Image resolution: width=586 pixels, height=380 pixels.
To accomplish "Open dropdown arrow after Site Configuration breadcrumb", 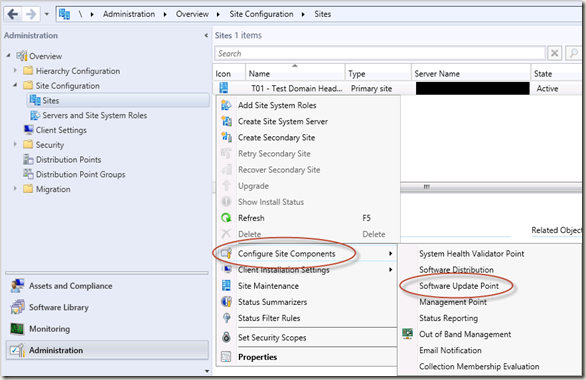I will coord(303,15).
